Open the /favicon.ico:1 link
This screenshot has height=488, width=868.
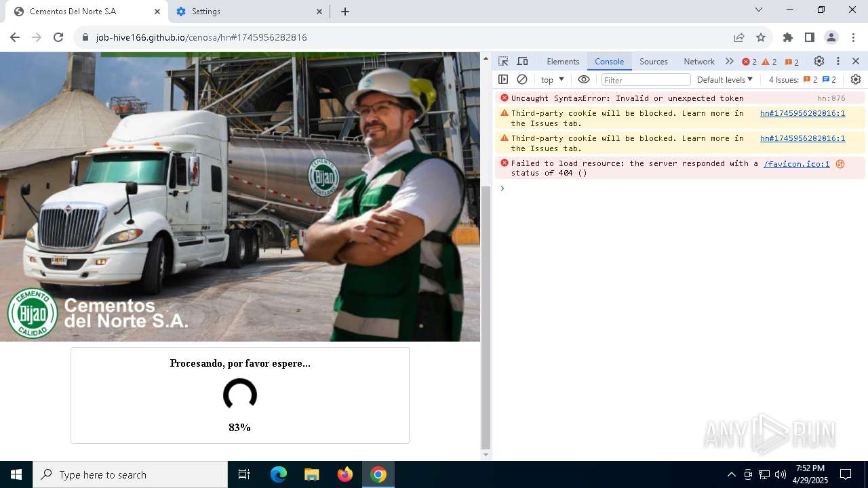[x=796, y=163]
